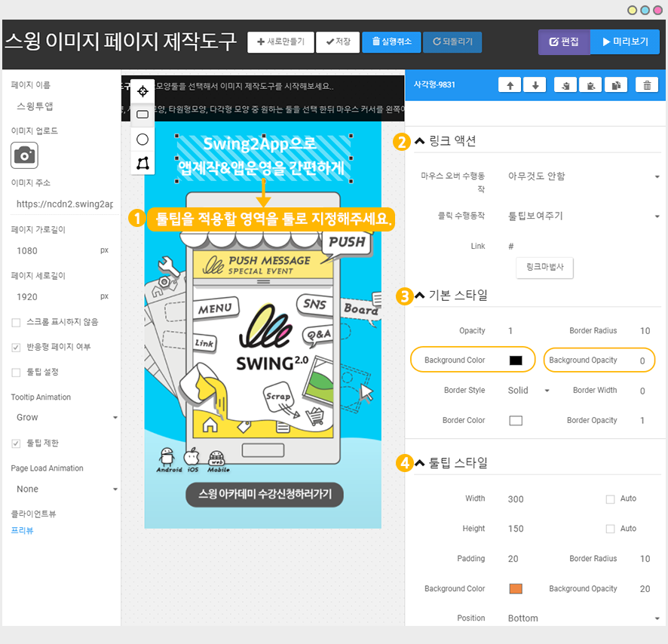Screen dimensions: 668x644
Task: Toggle the 반응형 페이지 여부 checkbox
Action: point(16,348)
